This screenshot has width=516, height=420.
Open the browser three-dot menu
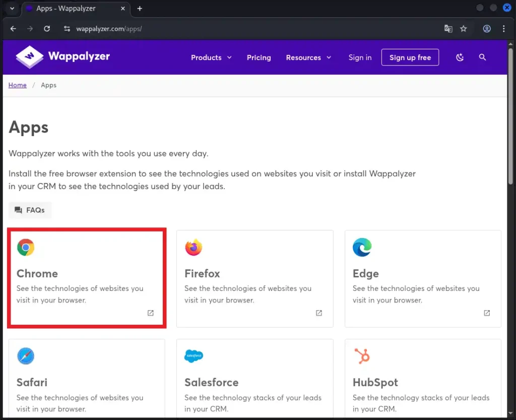click(x=504, y=29)
